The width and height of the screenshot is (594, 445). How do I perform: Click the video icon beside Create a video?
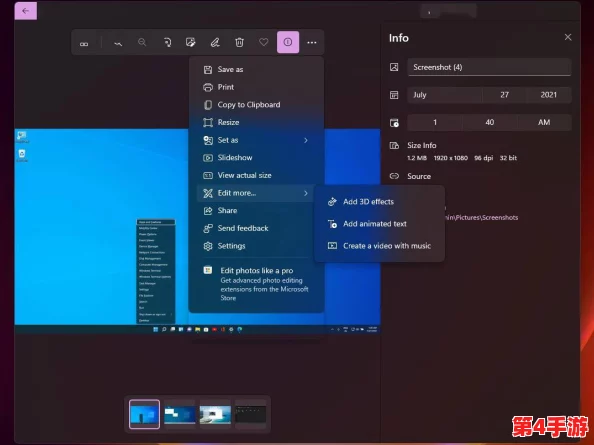coord(332,246)
